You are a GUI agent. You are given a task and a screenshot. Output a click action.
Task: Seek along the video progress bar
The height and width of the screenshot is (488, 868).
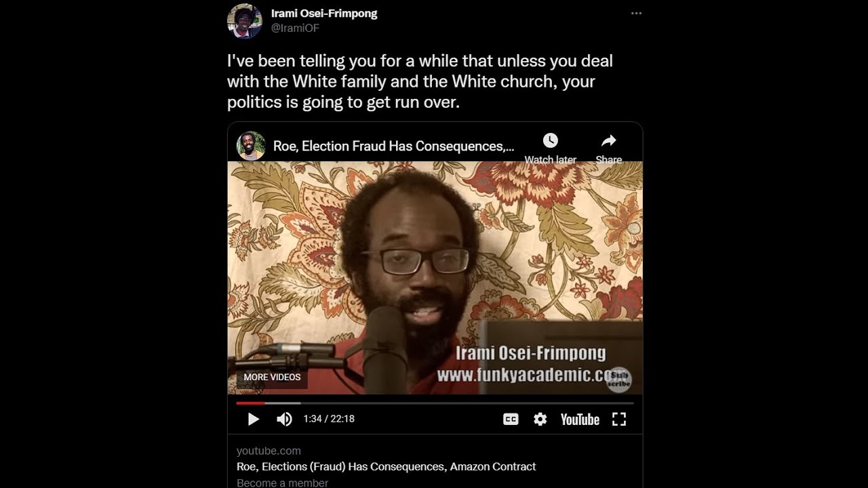coord(435,403)
